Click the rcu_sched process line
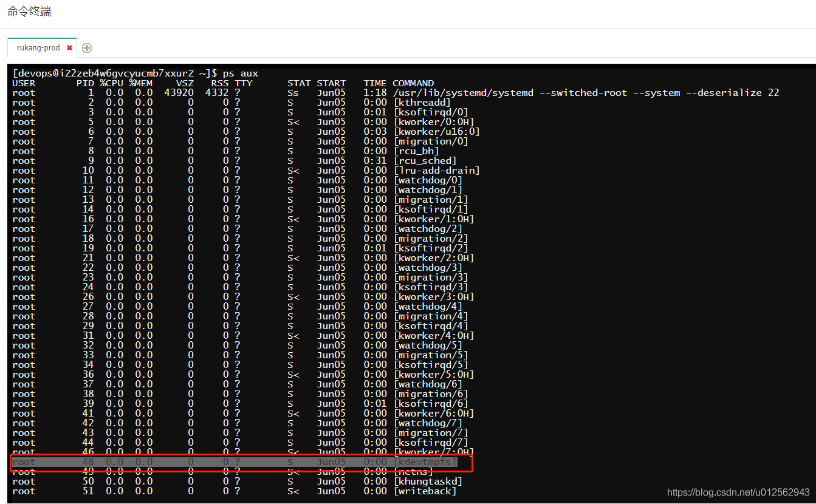The image size is (816, 504). click(x=243, y=160)
